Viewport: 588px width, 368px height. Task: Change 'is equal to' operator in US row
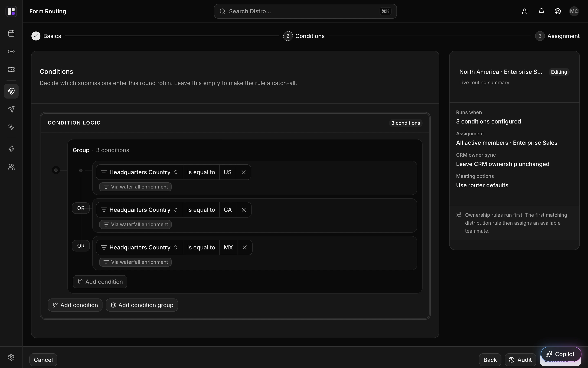click(x=201, y=172)
